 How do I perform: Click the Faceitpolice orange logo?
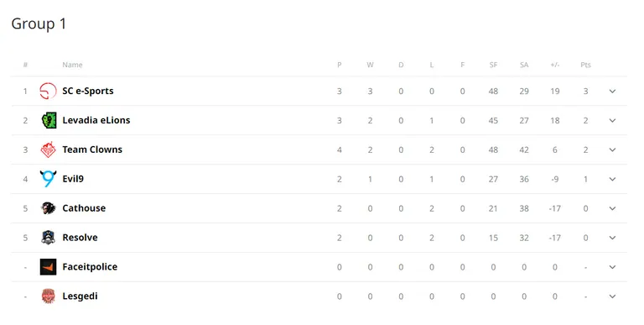(x=48, y=267)
